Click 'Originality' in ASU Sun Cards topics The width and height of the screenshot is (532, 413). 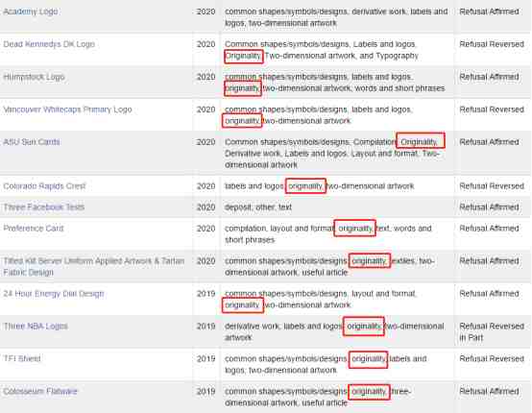tap(421, 140)
